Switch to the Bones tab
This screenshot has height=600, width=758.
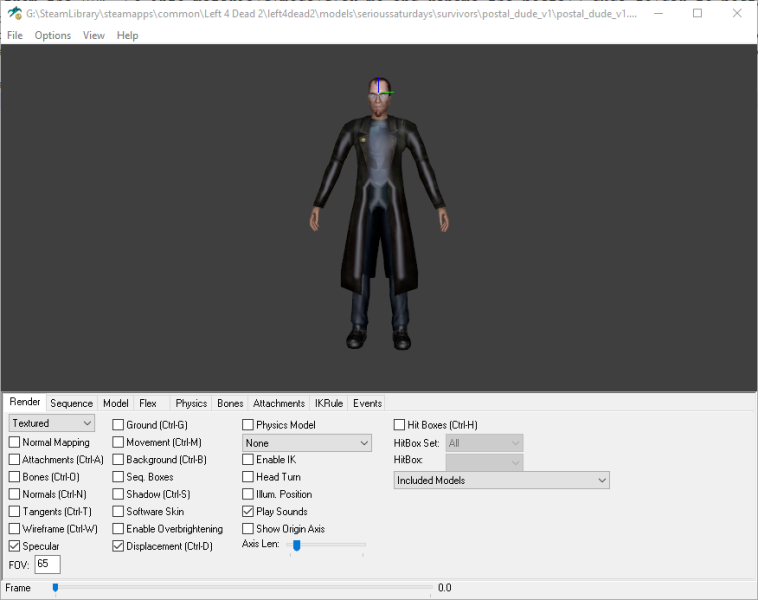click(230, 403)
